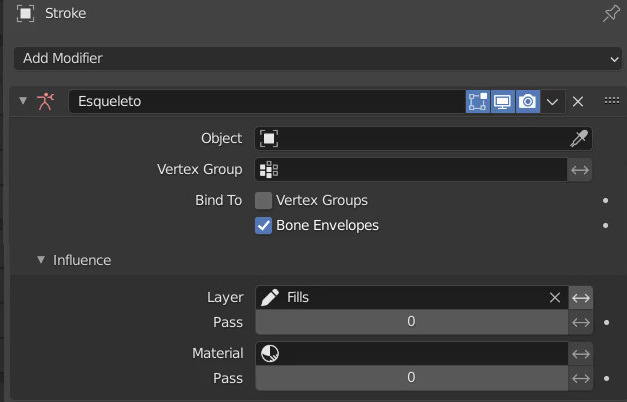Animate the Vertex Groups property dot

tap(605, 200)
